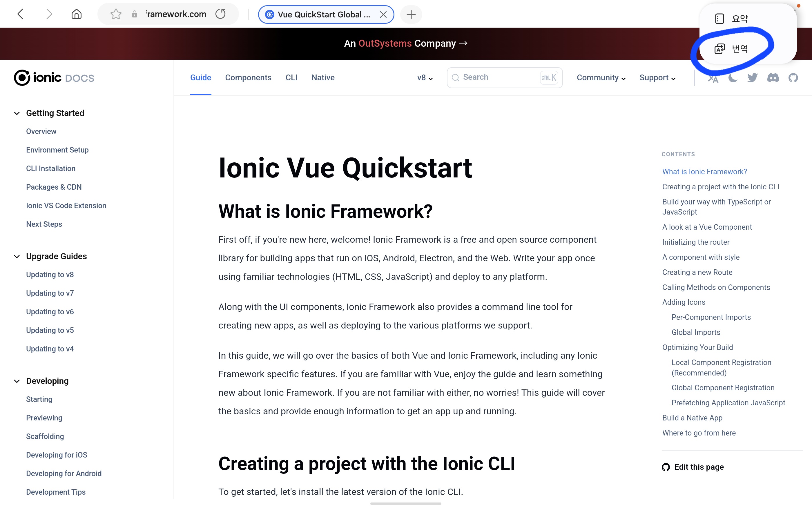Open Previewing in sidebar
Screen dimensions: 812x508
coord(44,418)
